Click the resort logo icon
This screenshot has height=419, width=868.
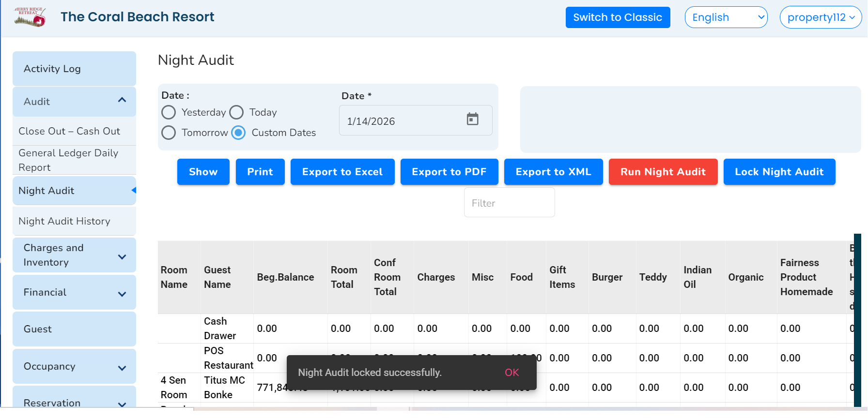tap(30, 17)
